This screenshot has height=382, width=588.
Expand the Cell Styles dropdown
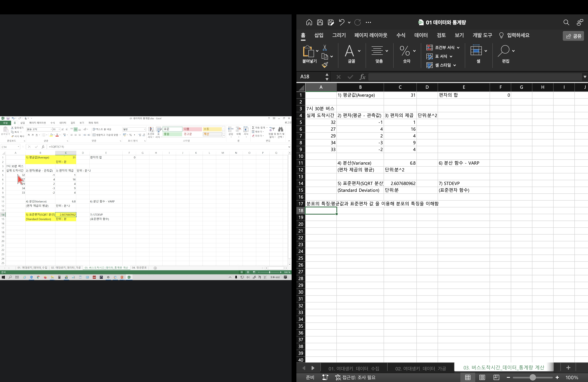(x=455, y=65)
